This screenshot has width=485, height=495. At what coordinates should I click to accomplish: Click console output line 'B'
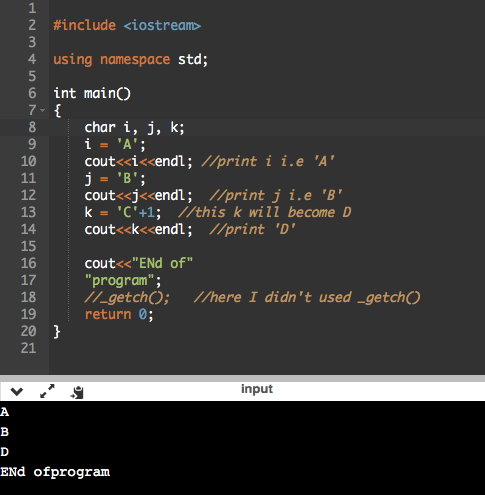pos(4,432)
